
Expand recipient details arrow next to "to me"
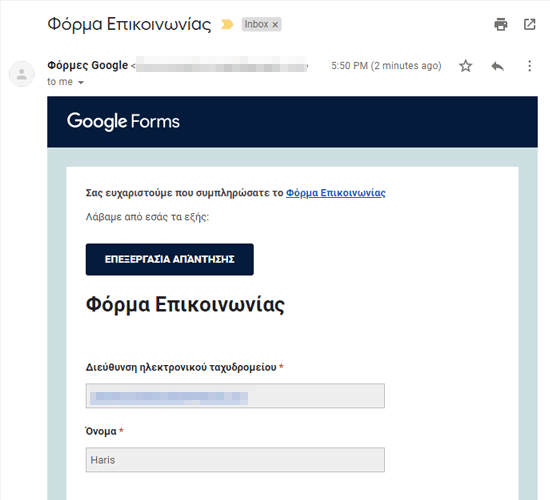pos(81,82)
